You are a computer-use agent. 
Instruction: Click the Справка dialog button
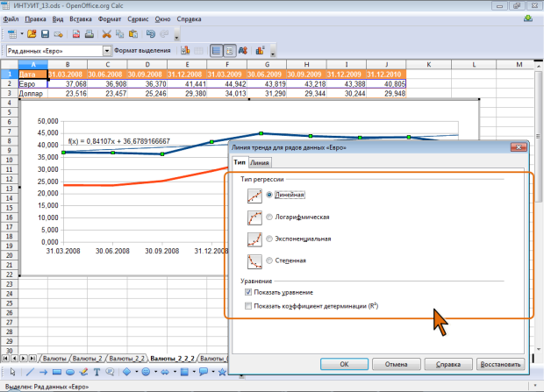(448, 364)
